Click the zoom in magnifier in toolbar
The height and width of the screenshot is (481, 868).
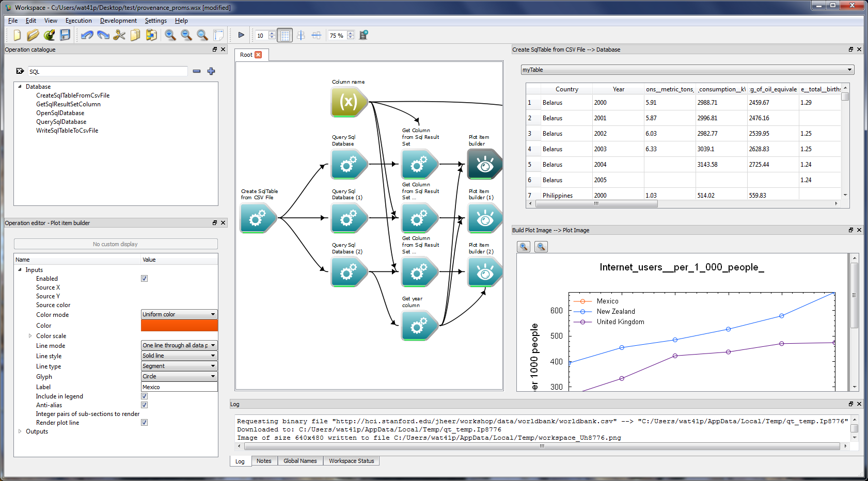pyautogui.click(x=170, y=35)
